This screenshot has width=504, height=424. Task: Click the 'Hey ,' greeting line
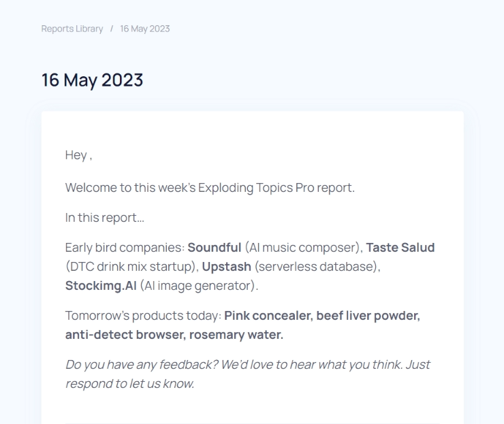[x=78, y=155]
